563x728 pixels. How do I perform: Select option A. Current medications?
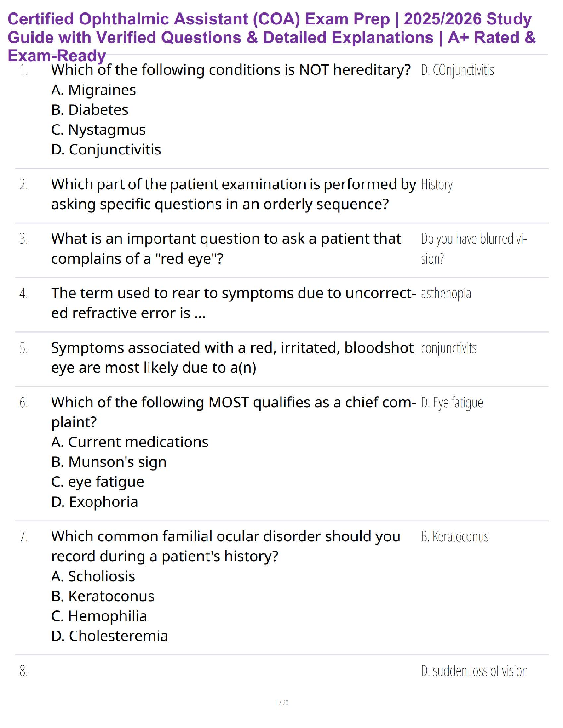pyautogui.click(x=130, y=442)
